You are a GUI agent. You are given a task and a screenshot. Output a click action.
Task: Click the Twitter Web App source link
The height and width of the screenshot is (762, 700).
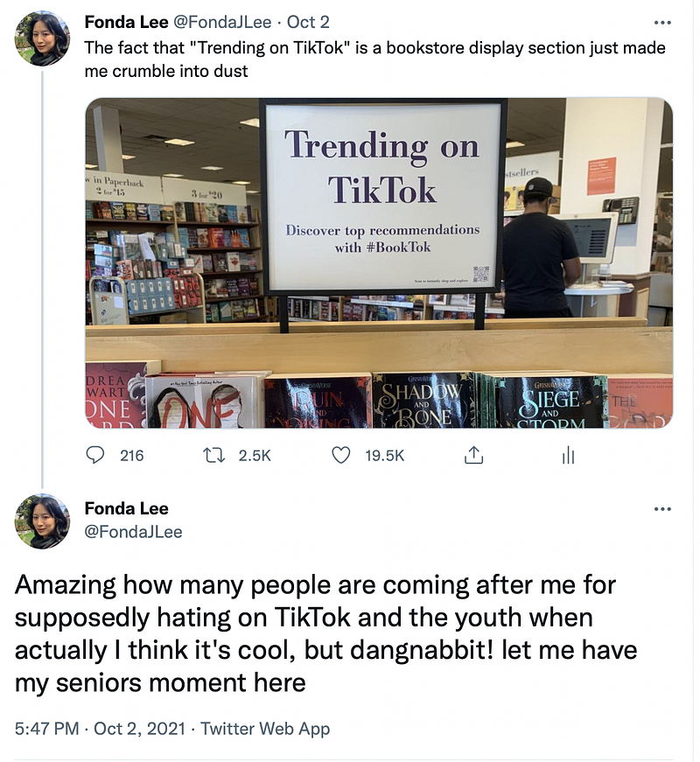[x=265, y=729]
